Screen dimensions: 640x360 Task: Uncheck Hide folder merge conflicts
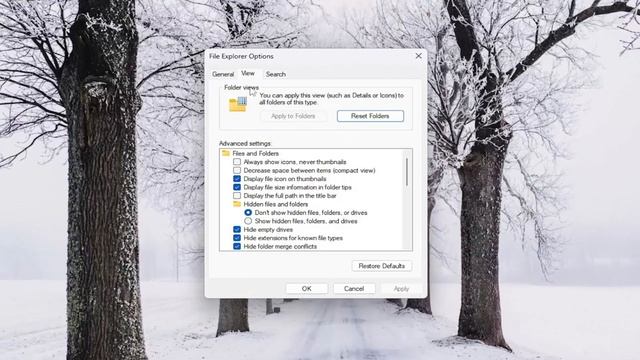pyautogui.click(x=237, y=246)
